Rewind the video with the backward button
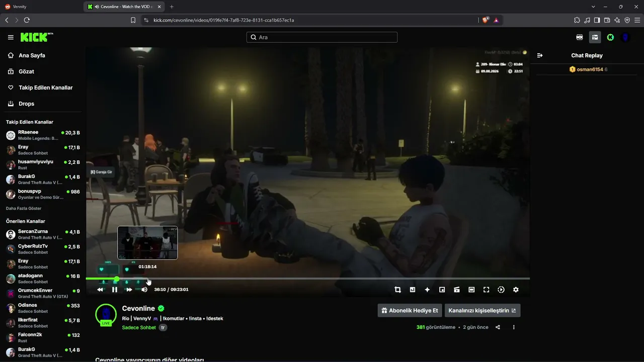This screenshot has height=362, width=644. coord(100,290)
